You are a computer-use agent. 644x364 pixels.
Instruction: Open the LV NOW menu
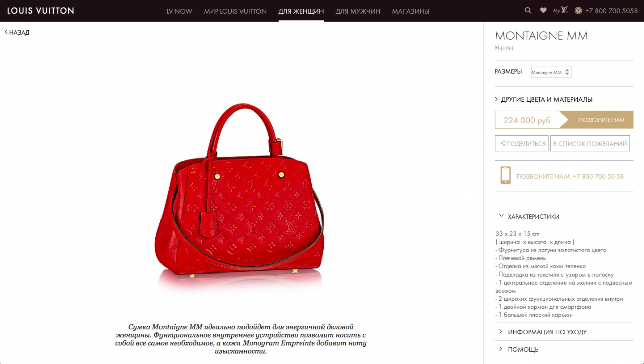[x=179, y=11]
